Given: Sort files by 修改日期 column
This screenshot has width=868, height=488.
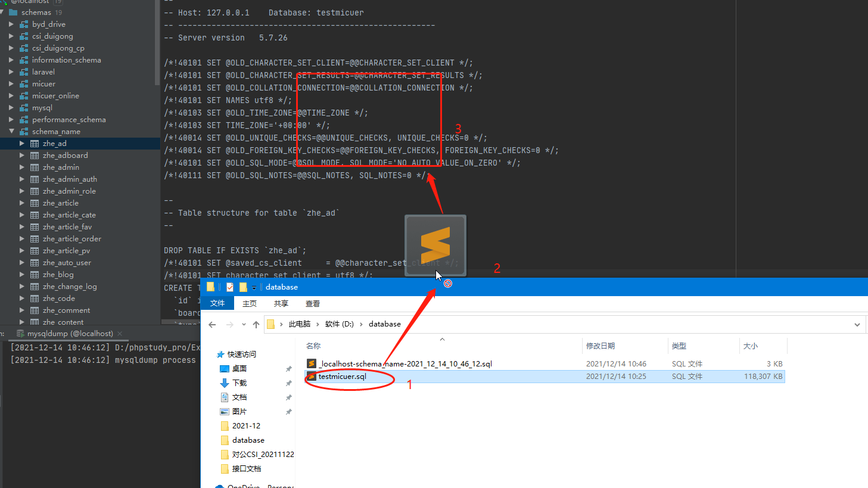Looking at the screenshot, I should [601, 346].
